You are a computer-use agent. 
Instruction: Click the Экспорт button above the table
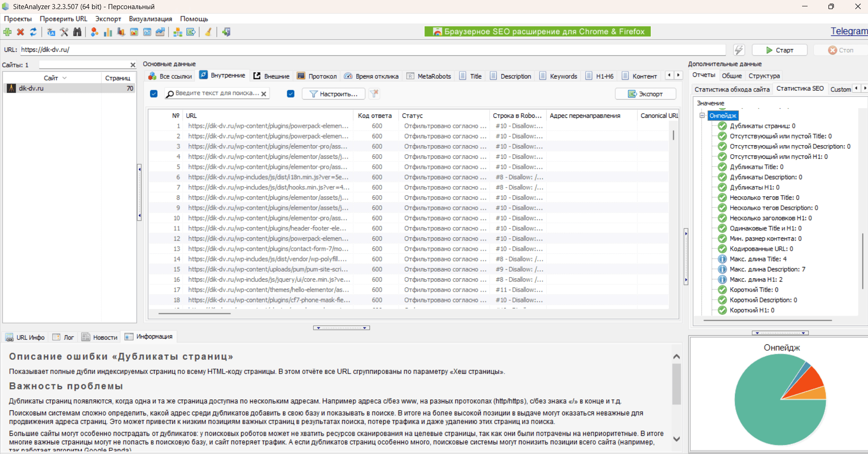coord(645,94)
